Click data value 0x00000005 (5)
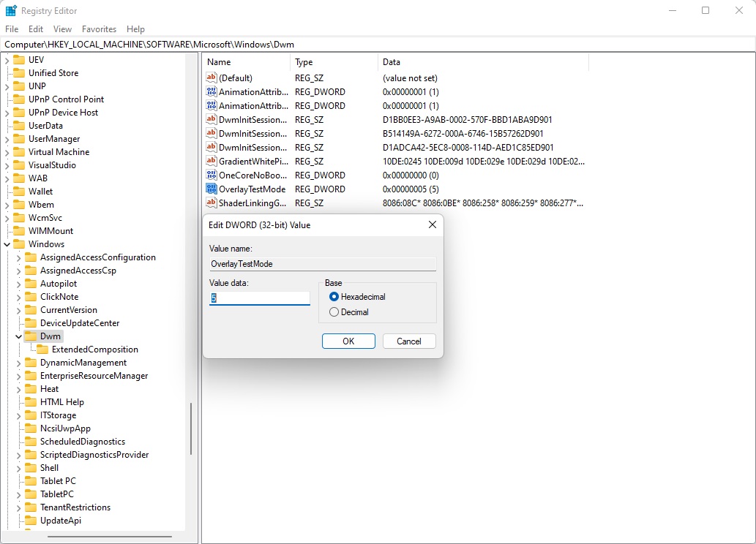Screen dimensions: 756x544 411,189
